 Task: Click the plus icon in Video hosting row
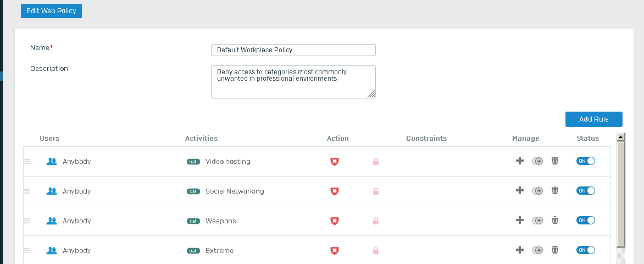pyautogui.click(x=520, y=161)
